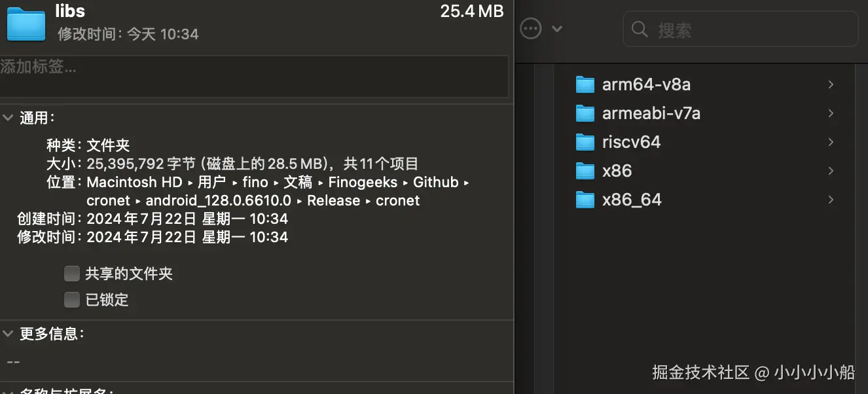Open dropdown arrow next to ellipsis button
The height and width of the screenshot is (394, 868).
click(557, 29)
